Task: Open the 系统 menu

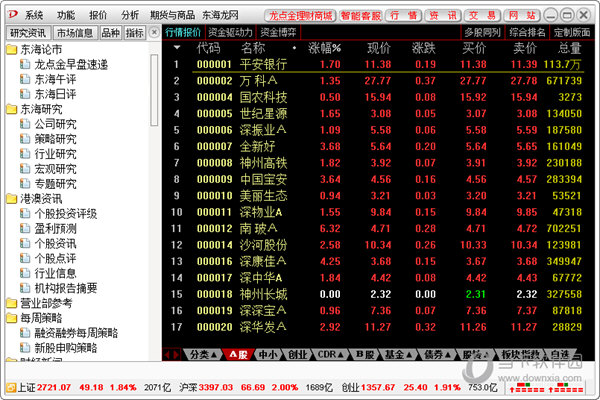Action: pos(34,15)
